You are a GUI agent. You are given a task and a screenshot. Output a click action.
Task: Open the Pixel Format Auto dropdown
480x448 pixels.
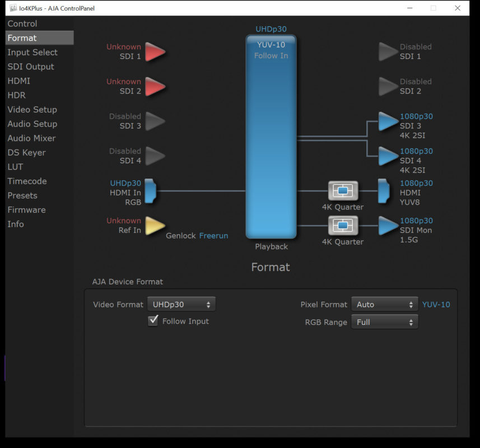(384, 304)
